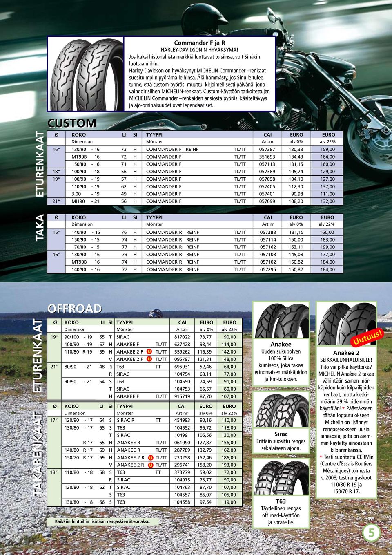Viewport: 392px width, 555px height.
Task: Click the red U icon beside art.nr 559262
Action: (149, 351)
